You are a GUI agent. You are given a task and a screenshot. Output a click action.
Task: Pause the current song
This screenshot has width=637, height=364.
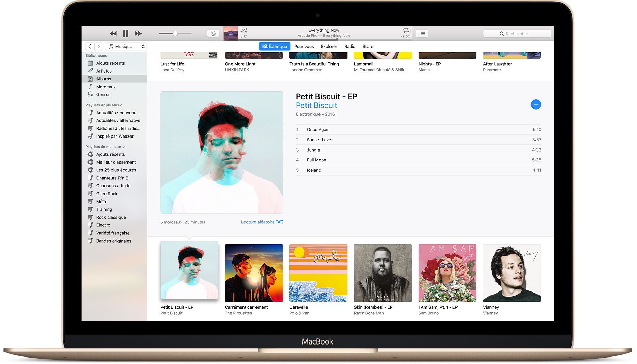[x=126, y=34]
